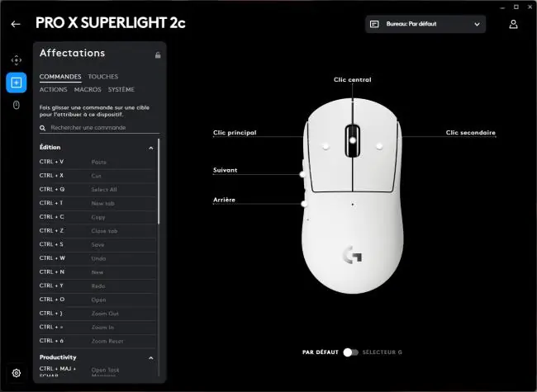The height and width of the screenshot is (392, 537).
Task: Switch to the TOUCHES tab
Action: 102,77
